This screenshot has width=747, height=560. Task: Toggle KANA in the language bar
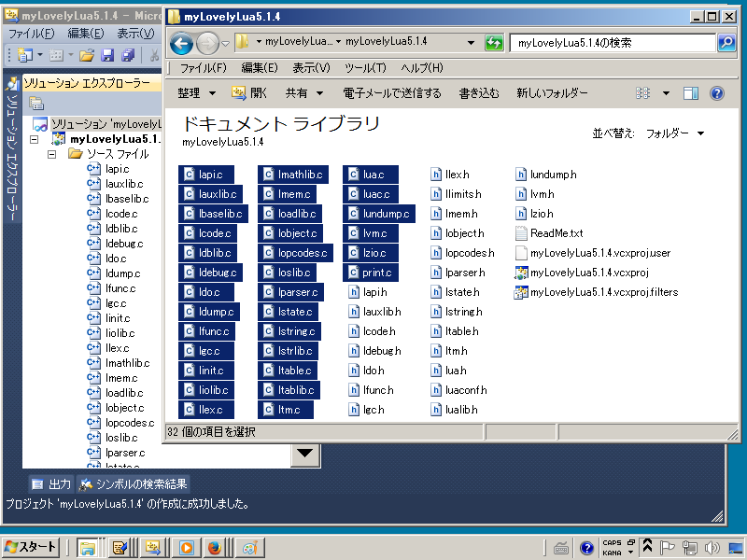(612, 553)
